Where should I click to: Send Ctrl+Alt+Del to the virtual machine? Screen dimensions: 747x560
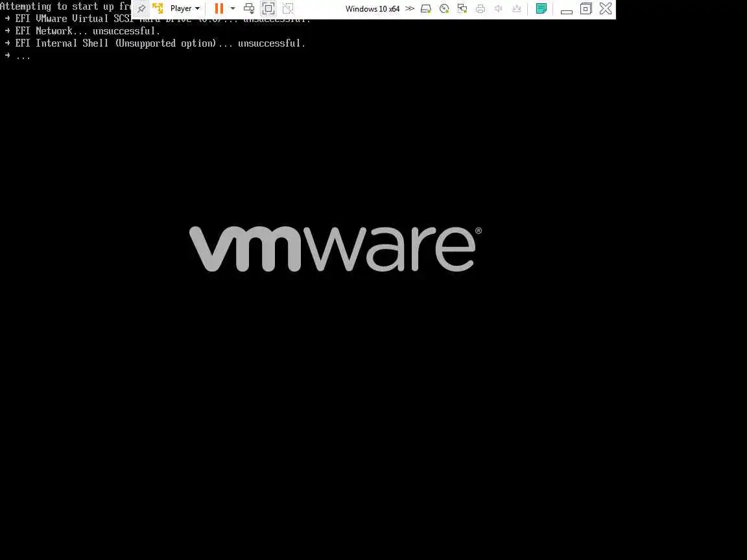249,8
